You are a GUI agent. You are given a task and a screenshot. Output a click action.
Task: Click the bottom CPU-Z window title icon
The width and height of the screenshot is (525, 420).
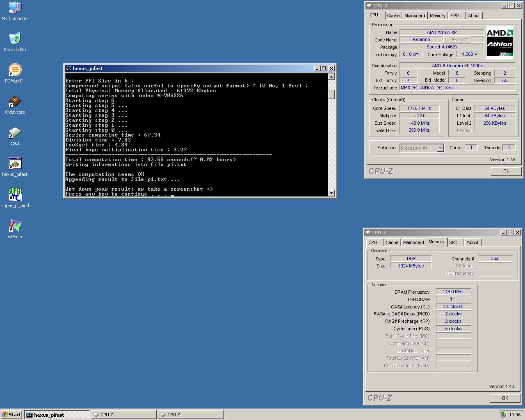(x=368, y=233)
